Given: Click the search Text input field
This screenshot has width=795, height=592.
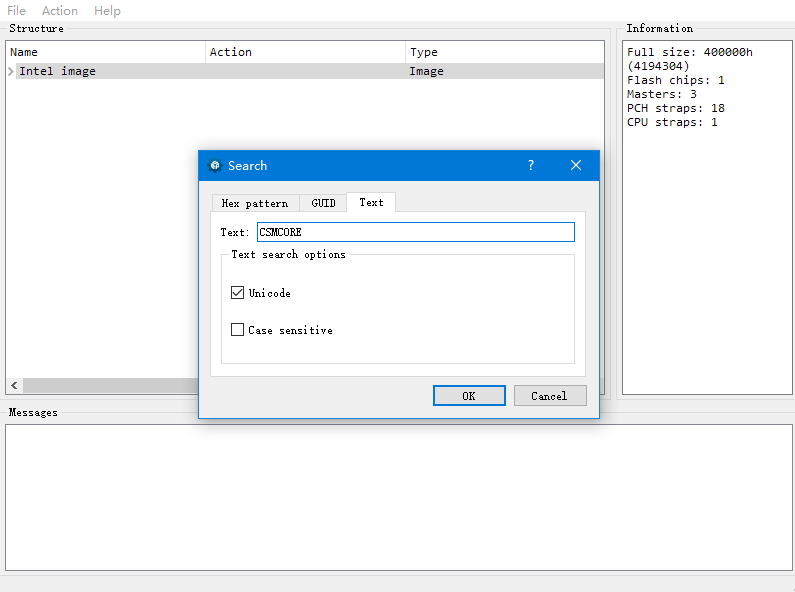Looking at the screenshot, I should (x=415, y=232).
